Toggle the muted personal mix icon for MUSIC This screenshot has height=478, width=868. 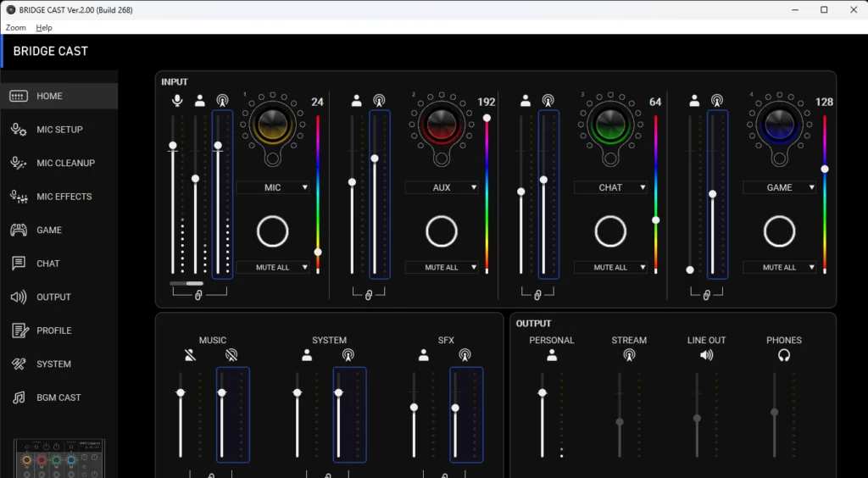(x=189, y=356)
